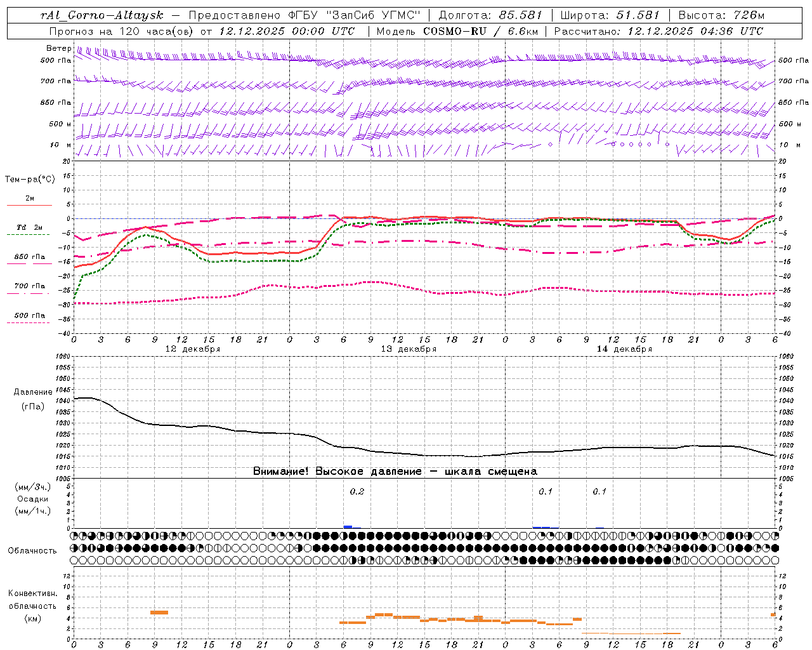Screen dimensions: 812x650
Task: Click the 700 гПа temperature legend entry
Action: [29, 286]
